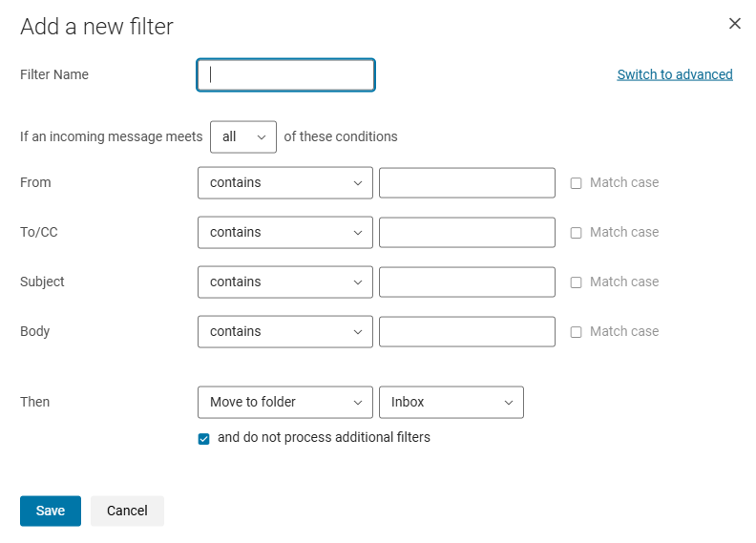Click the Subject value input field
756x543 pixels.
(467, 282)
